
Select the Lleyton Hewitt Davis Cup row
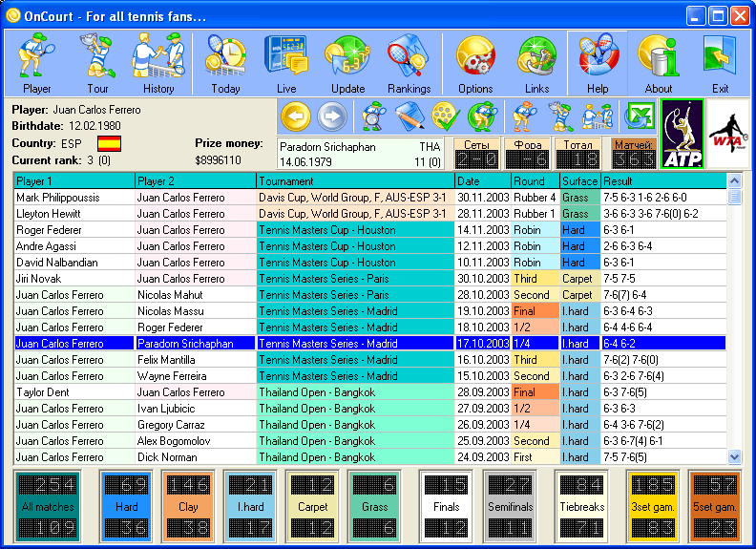pos(369,214)
